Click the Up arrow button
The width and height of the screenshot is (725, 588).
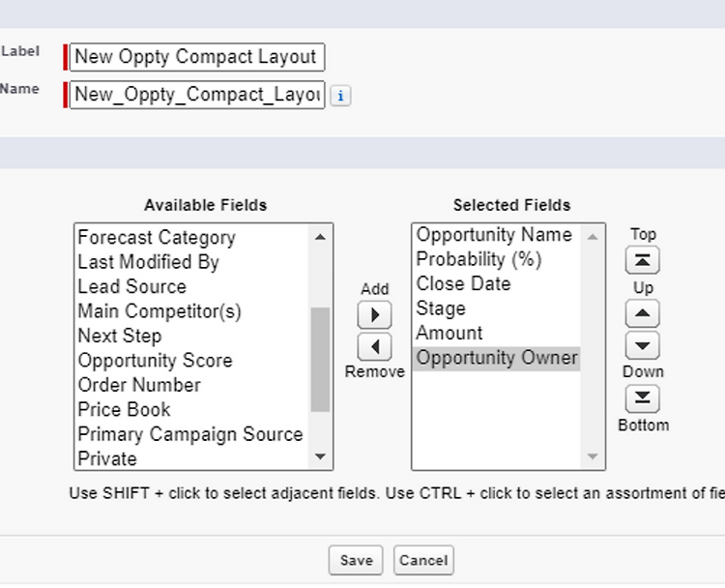tap(643, 313)
